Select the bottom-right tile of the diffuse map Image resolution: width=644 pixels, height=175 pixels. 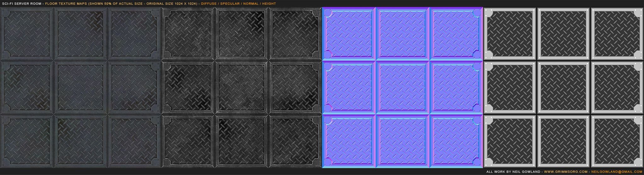134,141
